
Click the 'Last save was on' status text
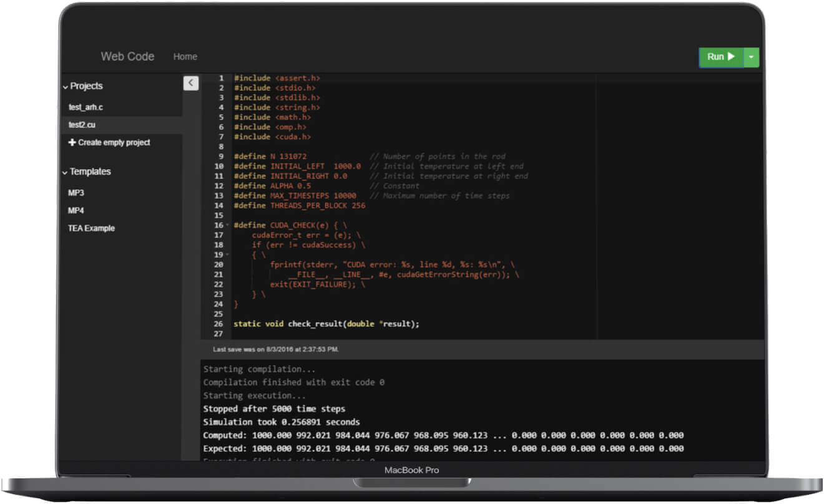click(x=275, y=349)
